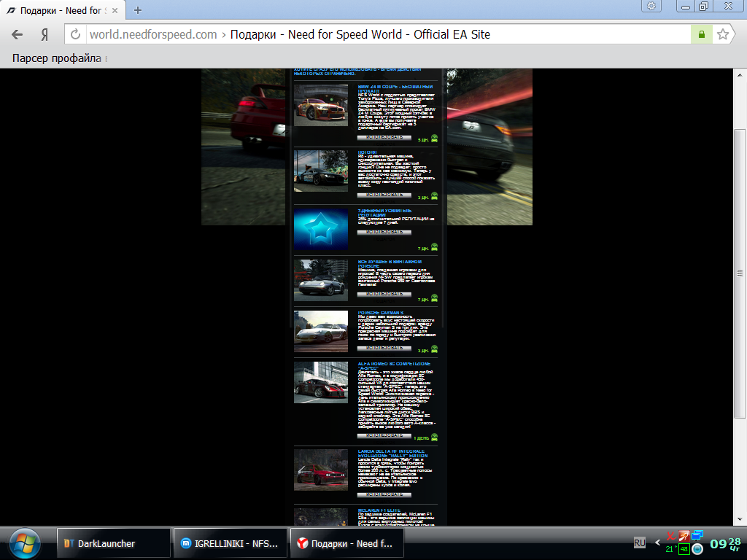Viewport: 747px width, 560px height.
Task: Click the browser back arrow
Action: [18, 34]
